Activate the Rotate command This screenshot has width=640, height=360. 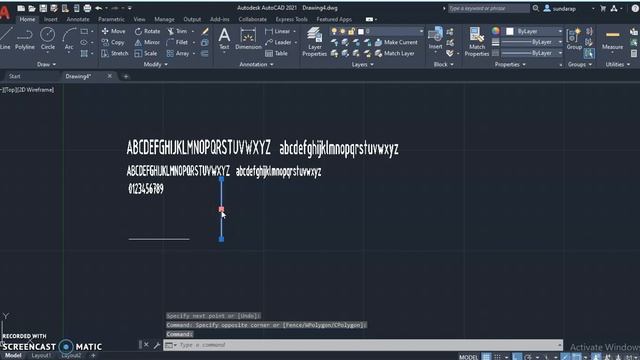(x=147, y=31)
